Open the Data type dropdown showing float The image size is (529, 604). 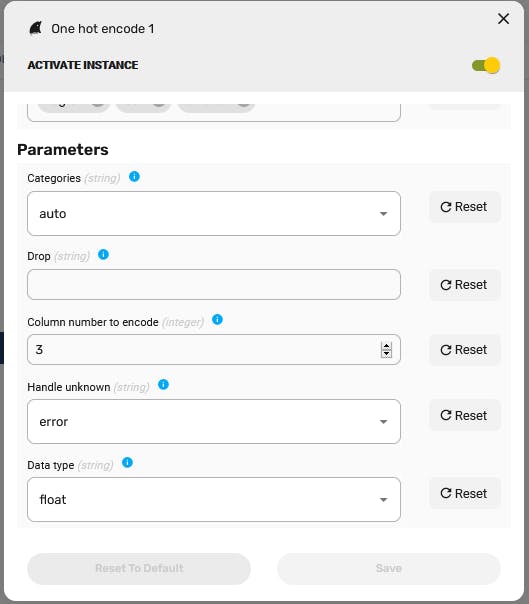pyautogui.click(x=214, y=499)
